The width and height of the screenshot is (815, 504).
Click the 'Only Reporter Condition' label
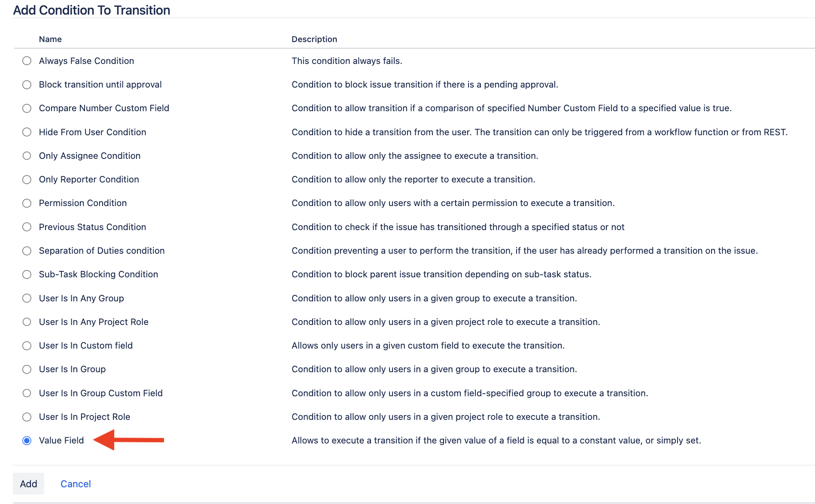pos(89,179)
